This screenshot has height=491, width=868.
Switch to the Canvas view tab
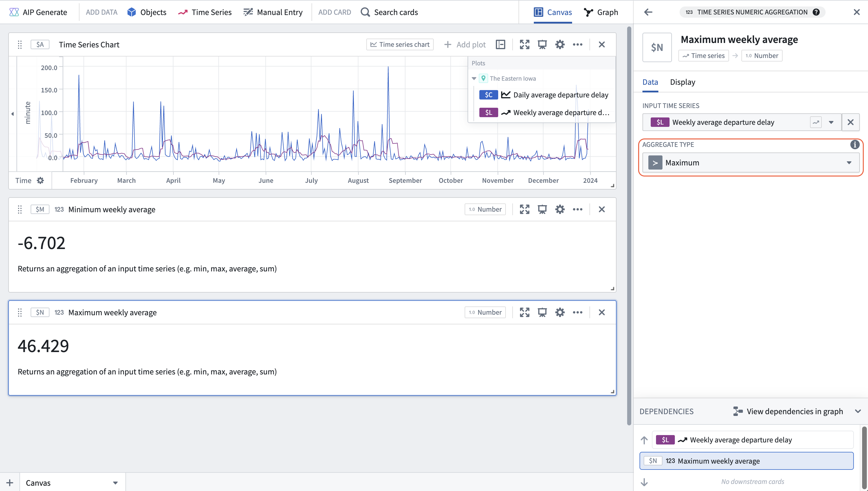553,12
